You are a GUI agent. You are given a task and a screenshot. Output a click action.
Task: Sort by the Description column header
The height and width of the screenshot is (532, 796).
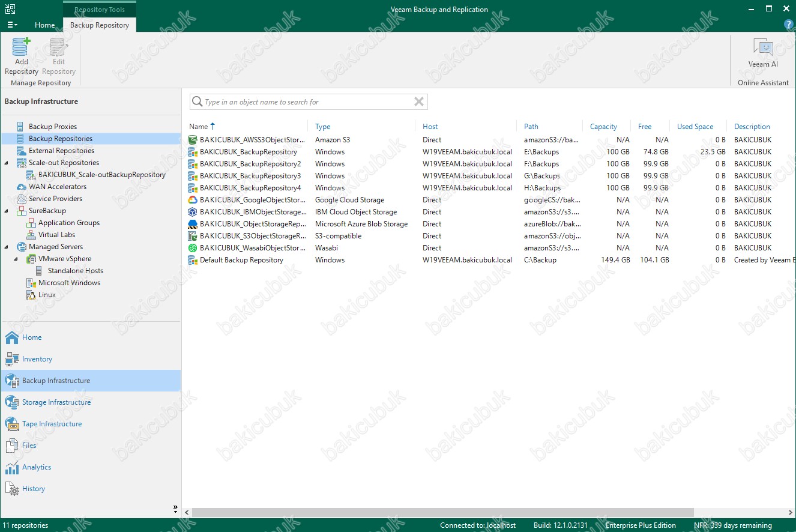point(752,127)
